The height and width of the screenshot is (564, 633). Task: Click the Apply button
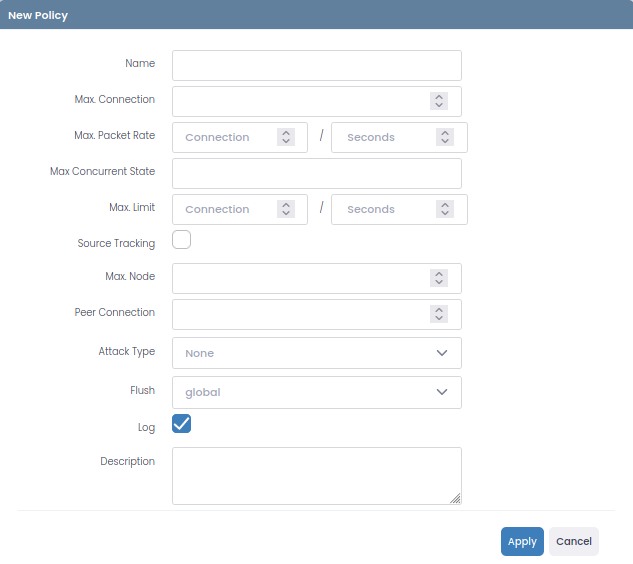[522, 541]
